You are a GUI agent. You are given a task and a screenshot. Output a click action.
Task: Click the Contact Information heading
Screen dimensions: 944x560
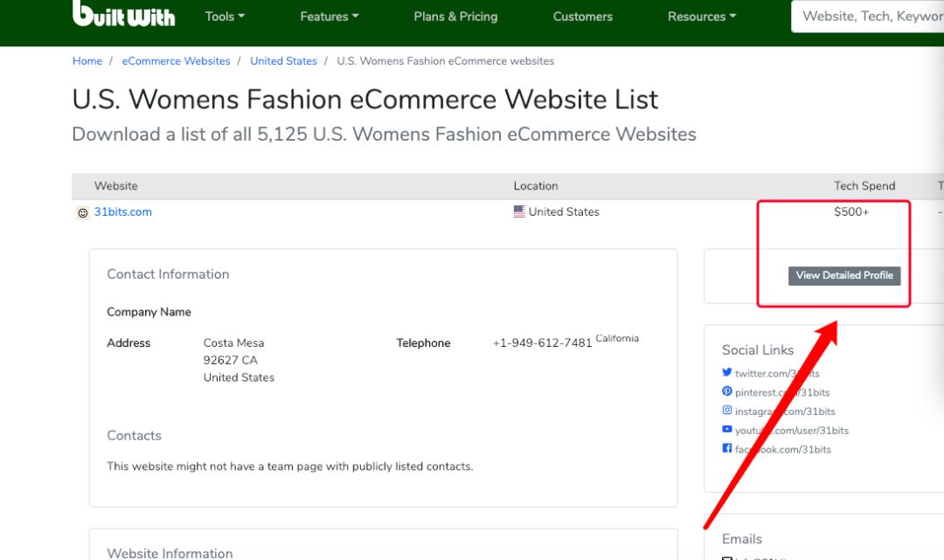coord(168,274)
